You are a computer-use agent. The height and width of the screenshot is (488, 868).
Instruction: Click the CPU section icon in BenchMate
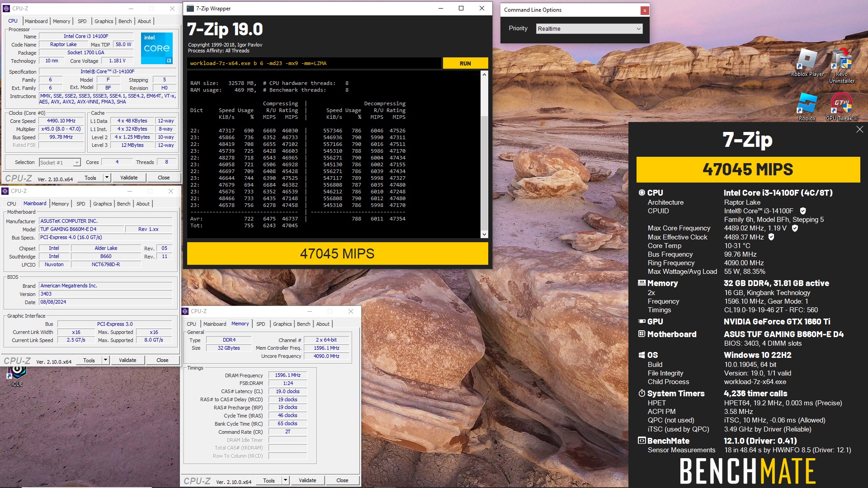pos(642,192)
